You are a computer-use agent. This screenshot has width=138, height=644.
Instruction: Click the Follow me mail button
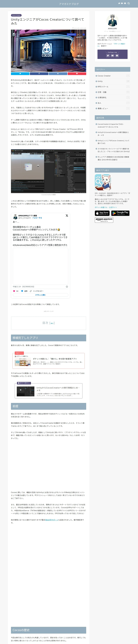point(117,55)
